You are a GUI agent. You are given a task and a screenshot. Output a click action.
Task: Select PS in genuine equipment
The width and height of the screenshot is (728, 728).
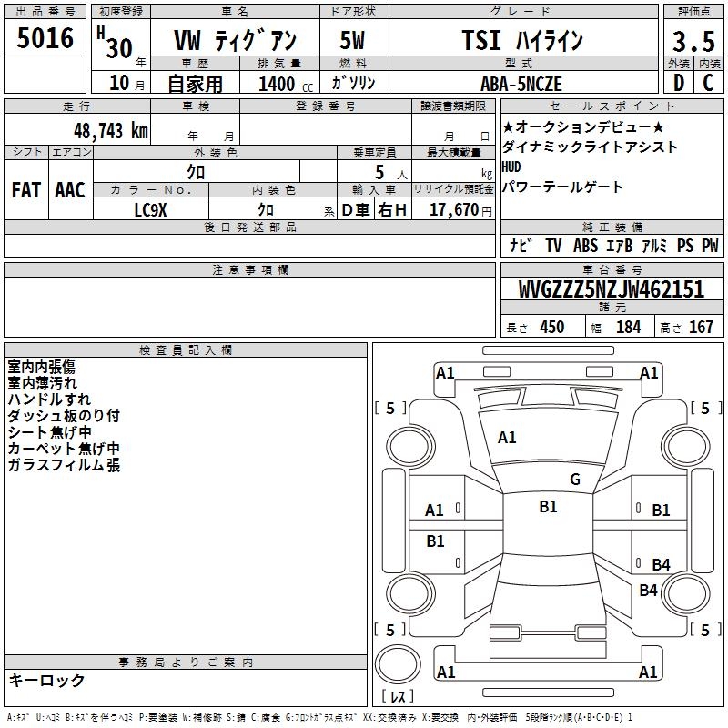[x=685, y=245]
